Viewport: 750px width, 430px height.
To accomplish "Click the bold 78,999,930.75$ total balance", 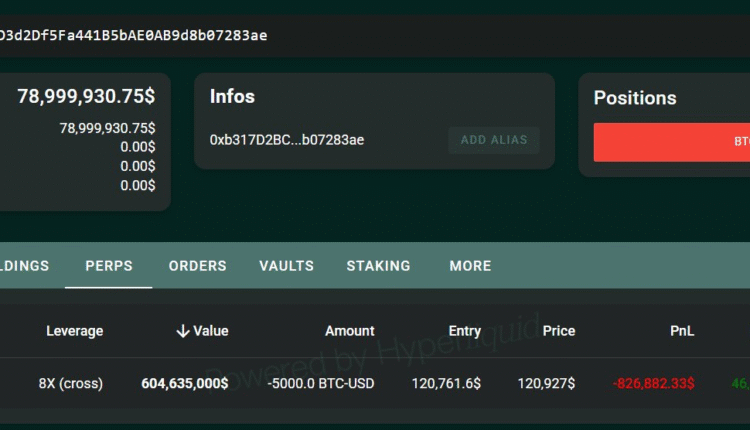I will [86, 96].
